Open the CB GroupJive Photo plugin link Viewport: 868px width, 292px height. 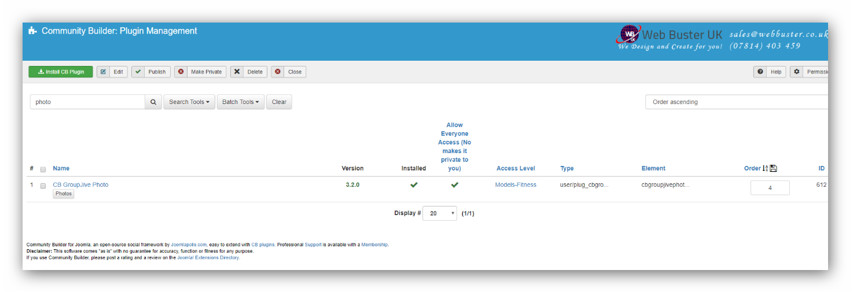tap(80, 184)
